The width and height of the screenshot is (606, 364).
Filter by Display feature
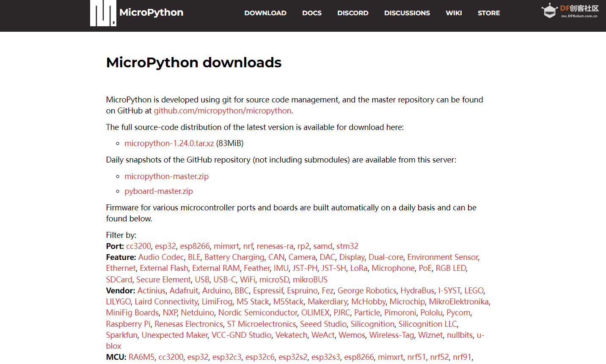[x=352, y=257]
